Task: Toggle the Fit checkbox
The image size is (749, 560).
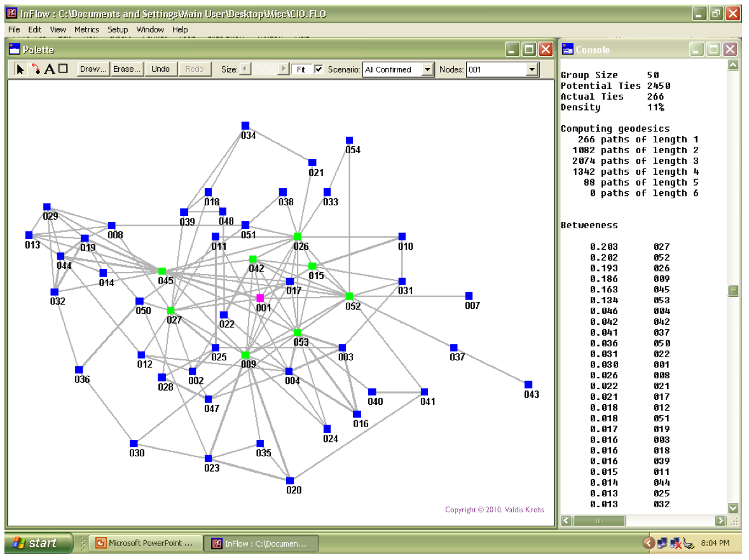Action: [319, 69]
